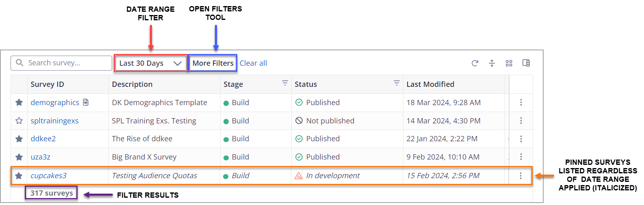
Task: Open the Status column filter icon
Action: pos(397,83)
